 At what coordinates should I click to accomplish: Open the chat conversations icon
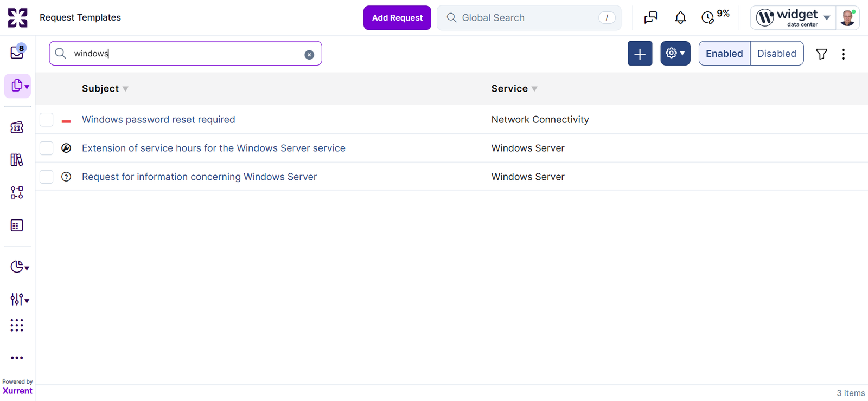(650, 18)
